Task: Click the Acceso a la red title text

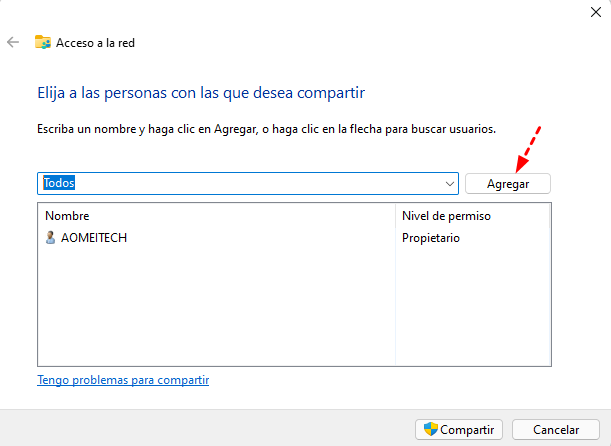Action: tap(95, 42)
